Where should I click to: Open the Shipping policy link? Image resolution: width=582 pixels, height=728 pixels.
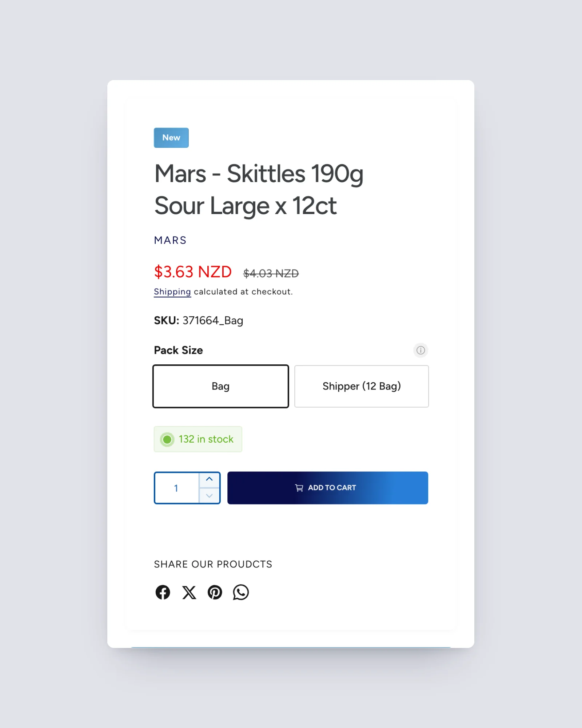[172, 292]
